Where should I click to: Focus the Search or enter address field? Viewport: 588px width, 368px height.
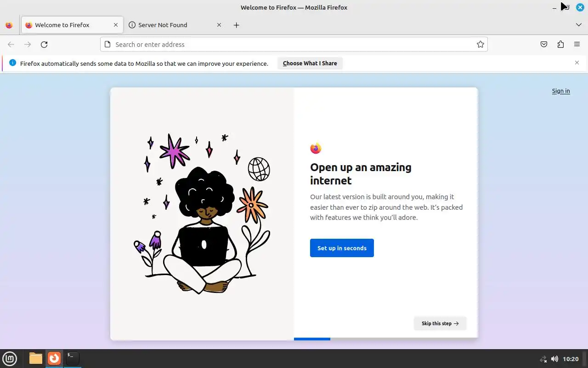click(x=294, y=45)
